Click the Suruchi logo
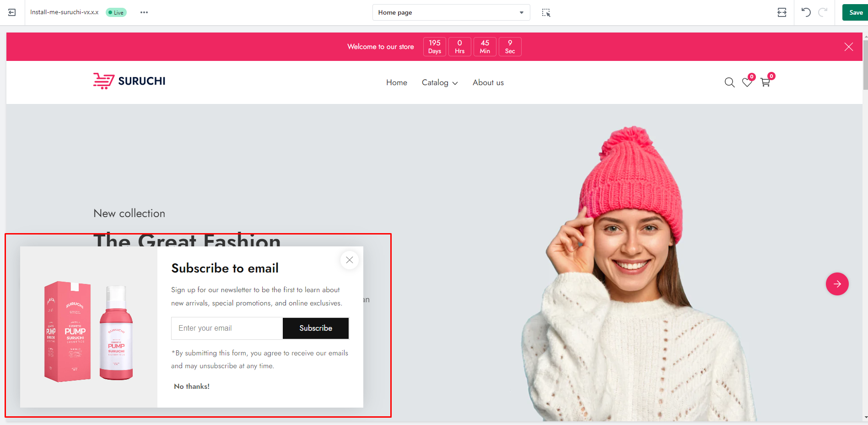This screenshot has height=425, width=868. pyautogui.click(x=129, y=81)
